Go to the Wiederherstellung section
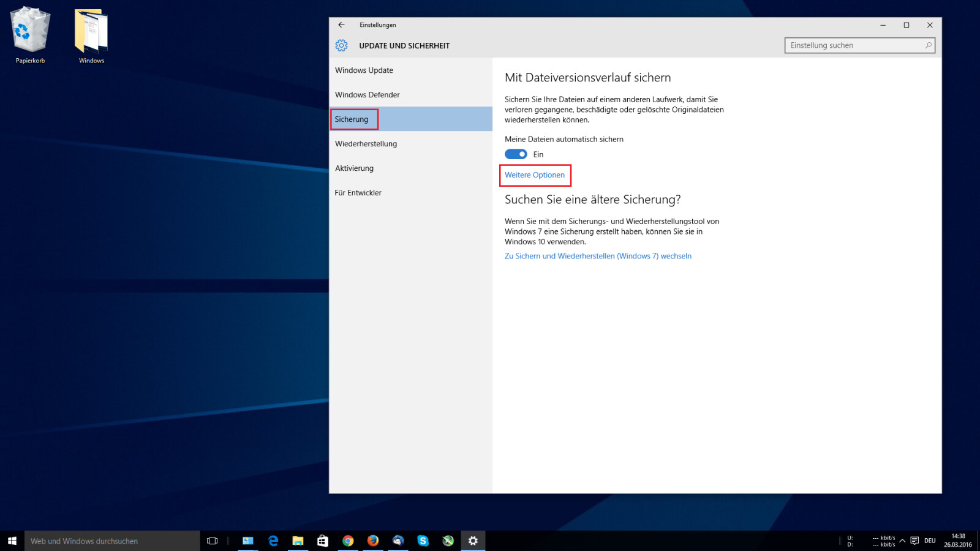 [366, 144]
